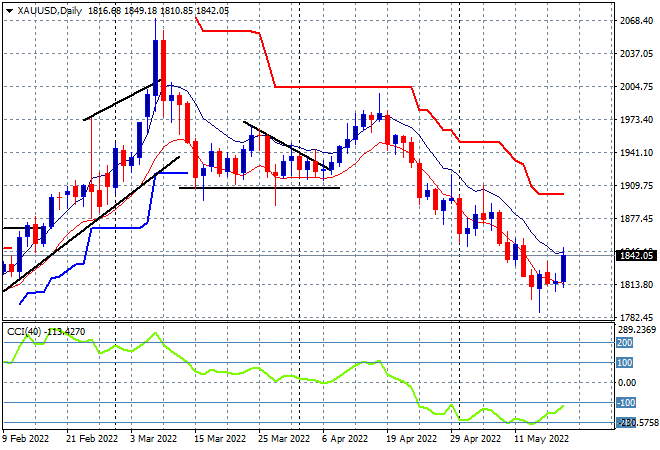Click the current price label 1842.05

(x=636, y=256)
